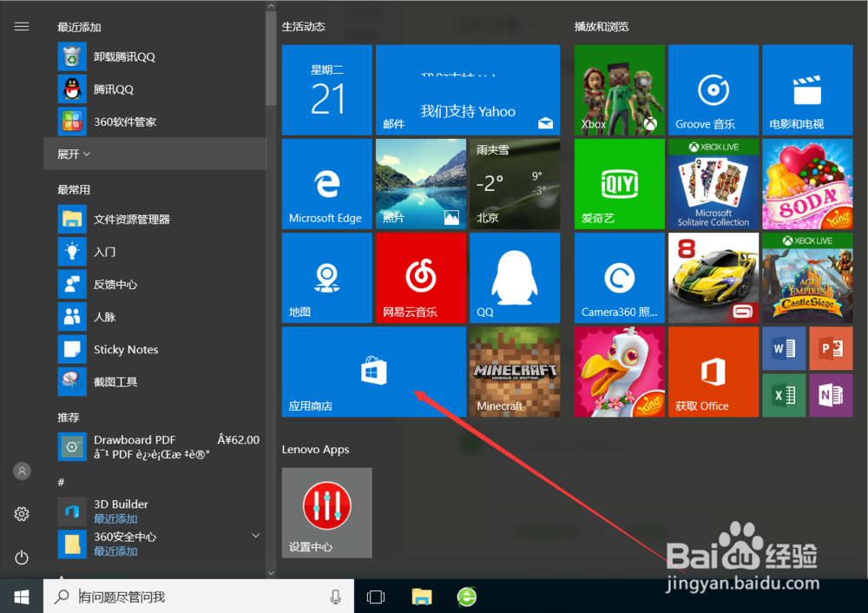This screenshot has width=868, height=613.
Task: Open the calendar tile showing 21
Action: [326, 89]
